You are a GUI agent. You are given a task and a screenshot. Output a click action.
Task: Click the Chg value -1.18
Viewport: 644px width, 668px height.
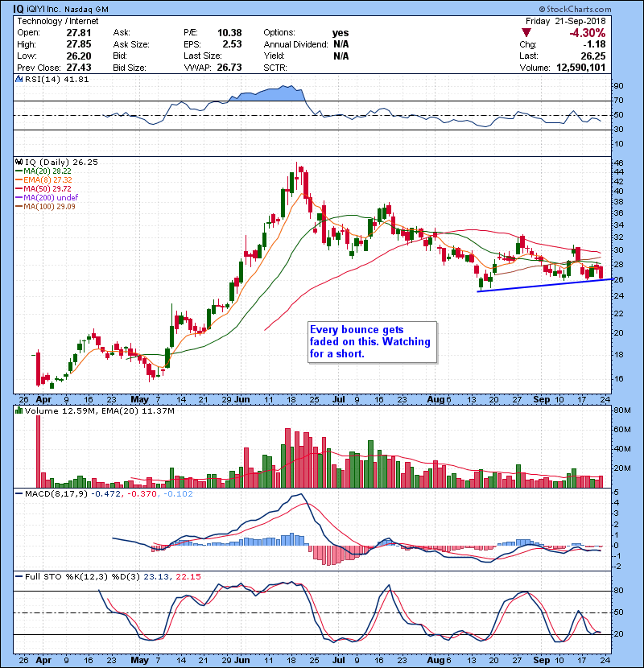tap(594, 44)
